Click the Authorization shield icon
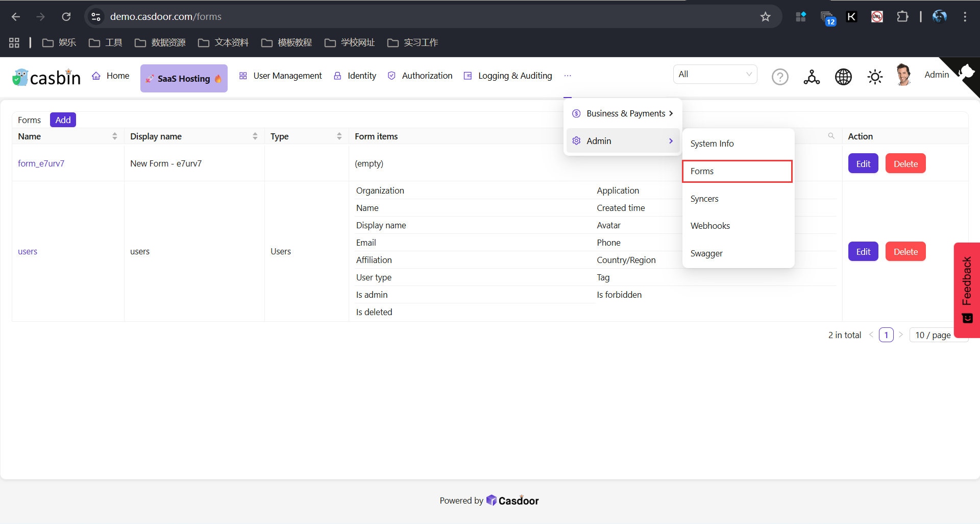The image size is (980, 524). 391,75
